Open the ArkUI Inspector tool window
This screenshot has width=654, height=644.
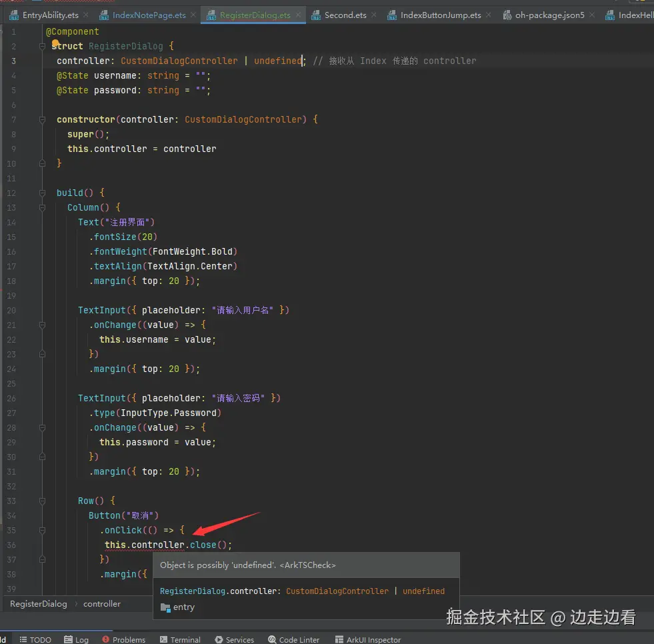pos(368,639)
